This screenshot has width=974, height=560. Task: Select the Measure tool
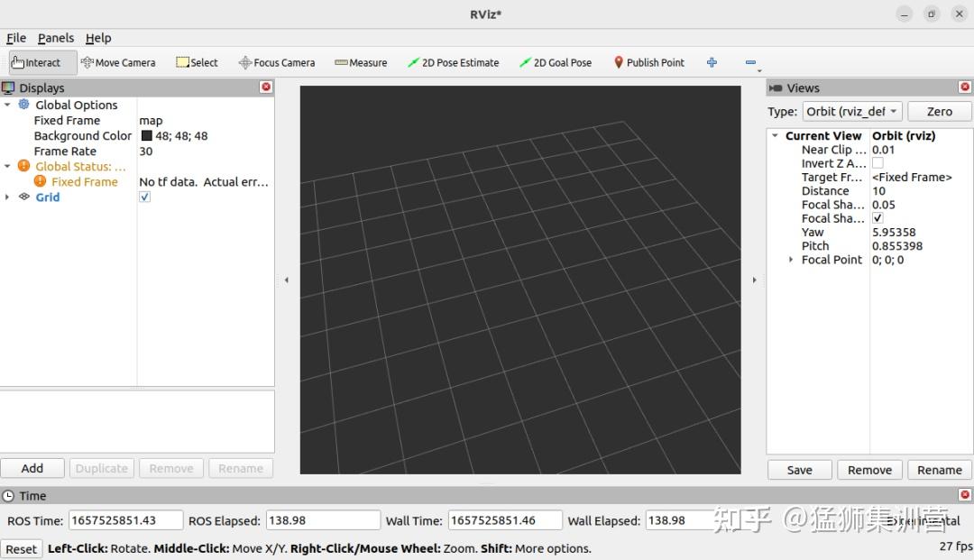360,62
